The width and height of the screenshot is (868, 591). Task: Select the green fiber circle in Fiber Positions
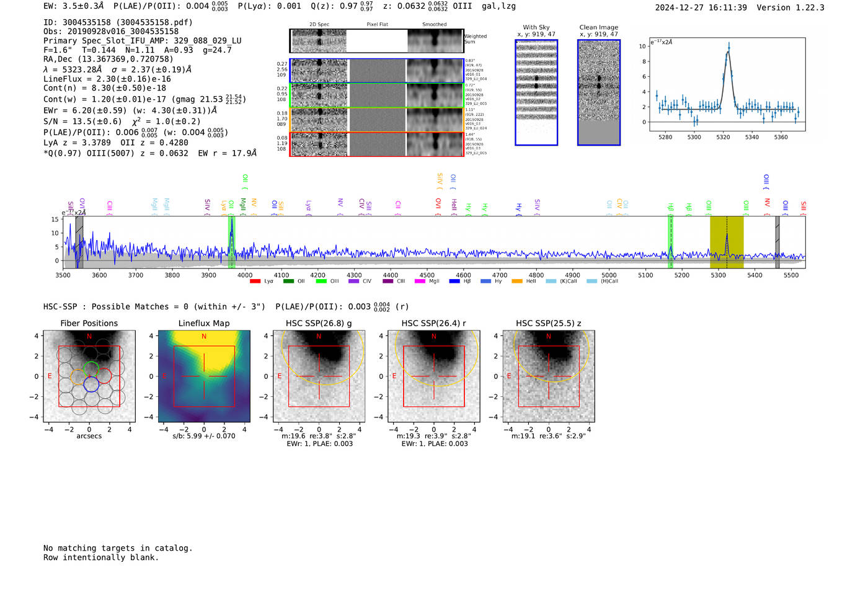(91, 369)
